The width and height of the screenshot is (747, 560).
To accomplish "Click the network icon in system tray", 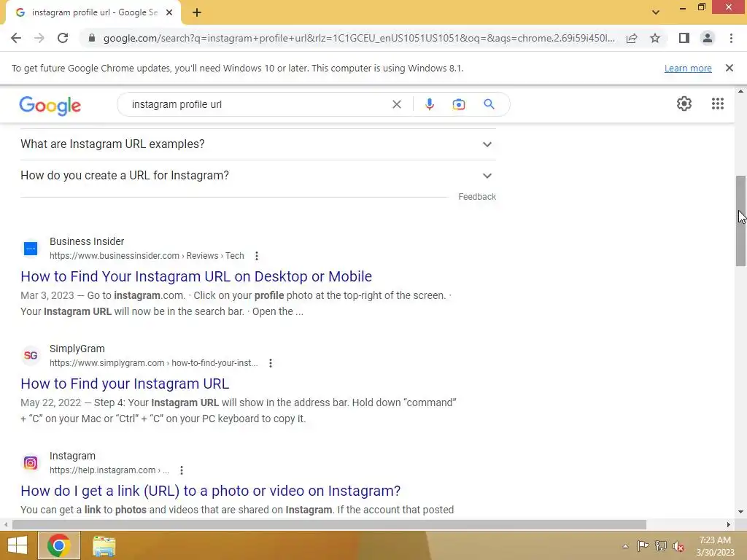I will tap(661, 545).
